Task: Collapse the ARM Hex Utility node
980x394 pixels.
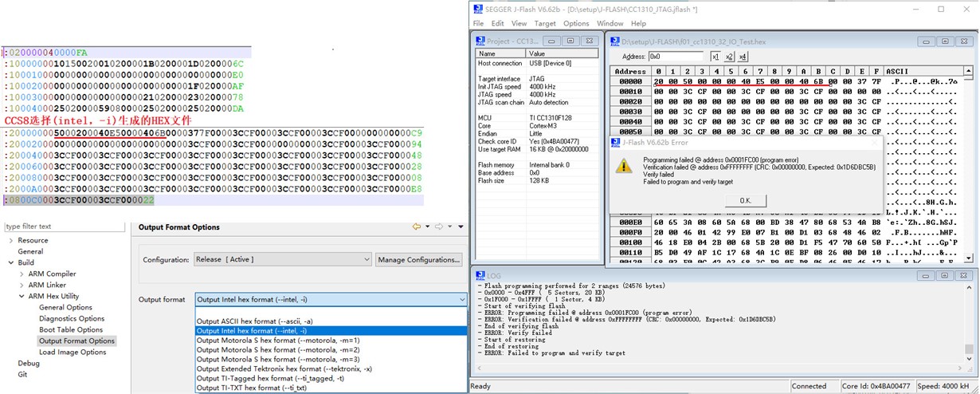Action: (22, 296)
